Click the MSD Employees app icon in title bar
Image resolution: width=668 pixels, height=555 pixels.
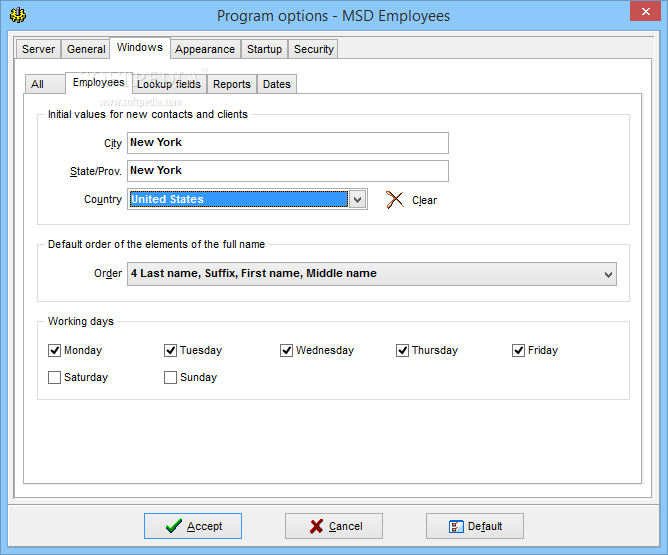17,15
